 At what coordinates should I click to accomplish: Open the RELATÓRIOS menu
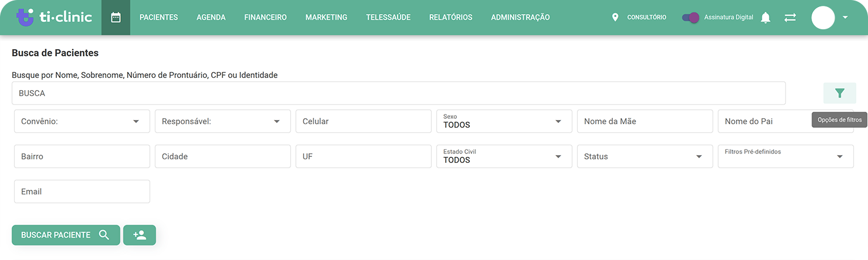450,18
